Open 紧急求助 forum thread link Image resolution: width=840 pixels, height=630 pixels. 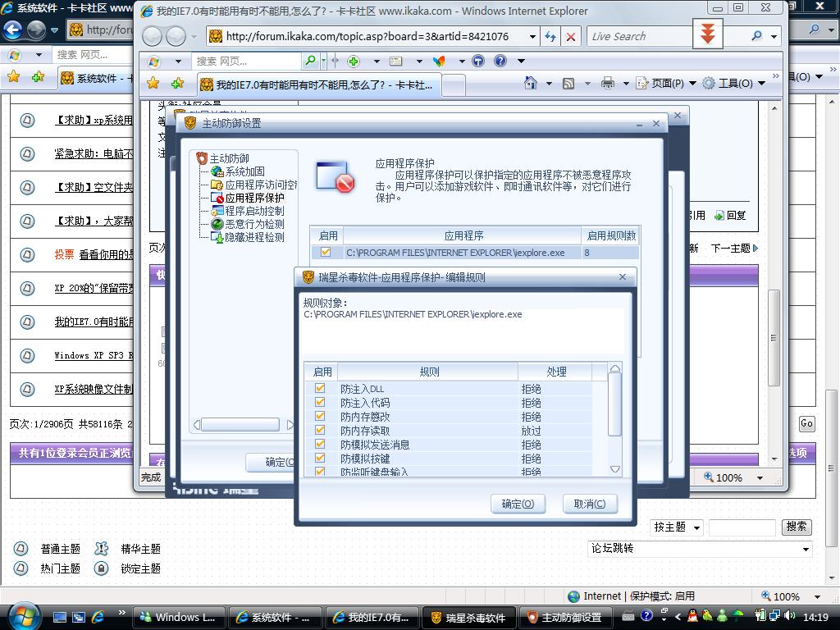pos(94,153)
